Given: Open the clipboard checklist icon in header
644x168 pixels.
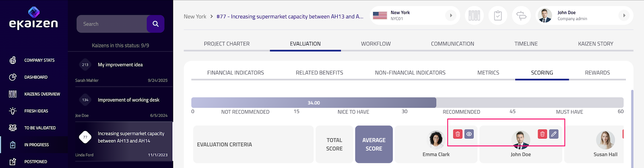Looking at the screenshot, I should 498,16.
